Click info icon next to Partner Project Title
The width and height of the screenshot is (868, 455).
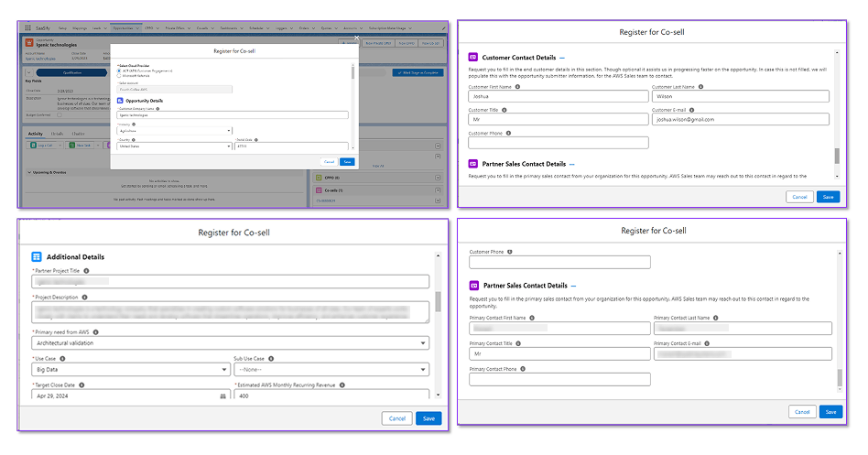[86, 271]
